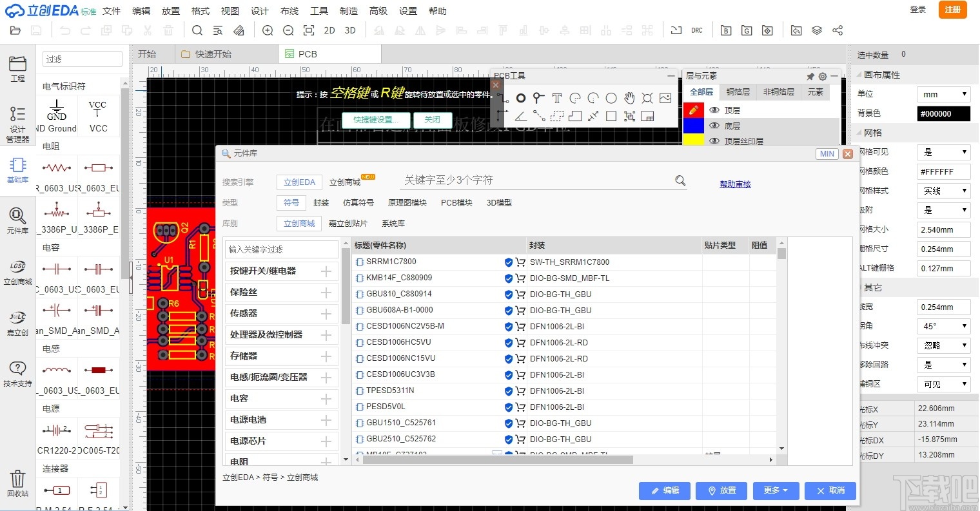
Task: Select the 嘉立创贴片 library class
Action: pos(348,224)
